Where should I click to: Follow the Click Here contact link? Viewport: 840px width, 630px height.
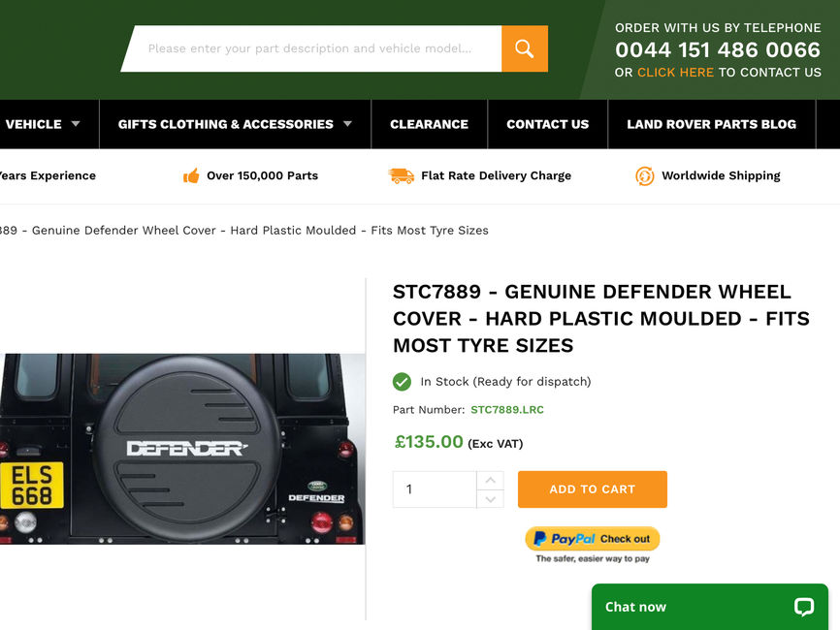(x=675, y=73)
